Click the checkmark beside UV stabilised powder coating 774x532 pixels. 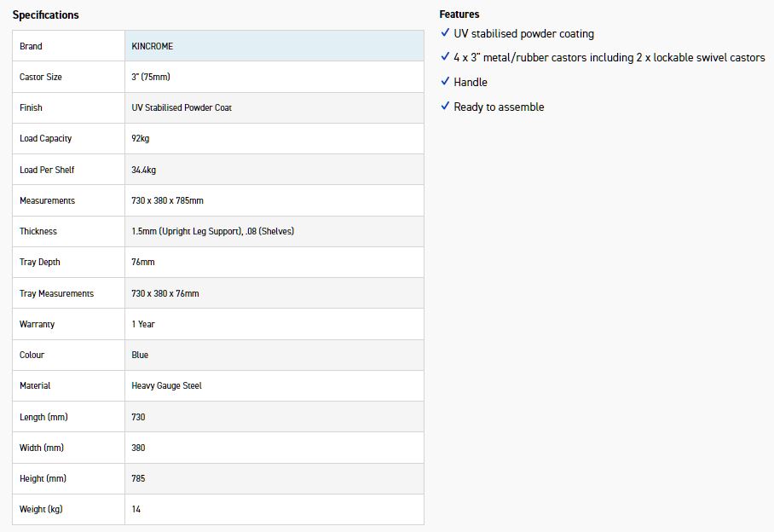445,33
